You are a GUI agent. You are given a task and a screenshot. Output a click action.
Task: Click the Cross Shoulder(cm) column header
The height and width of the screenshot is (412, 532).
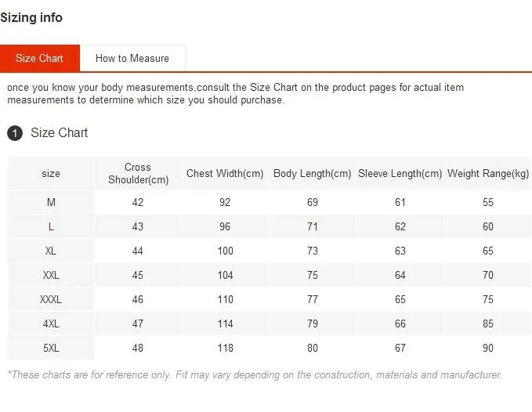138,173
